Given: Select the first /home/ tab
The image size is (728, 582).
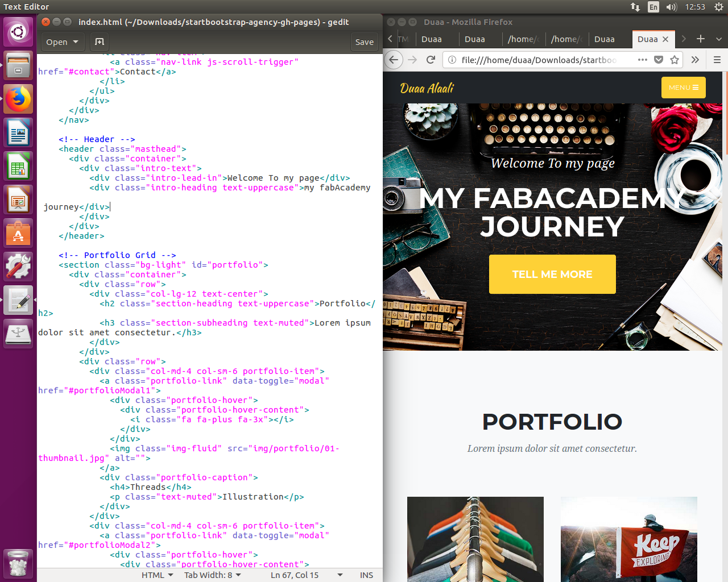Looking at the screenshot, I should coord(523,39).
